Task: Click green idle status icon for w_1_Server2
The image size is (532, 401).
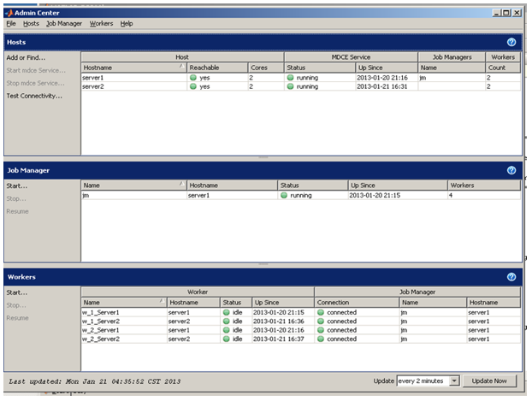Action: pyautogui.click(x=227, y=321)
